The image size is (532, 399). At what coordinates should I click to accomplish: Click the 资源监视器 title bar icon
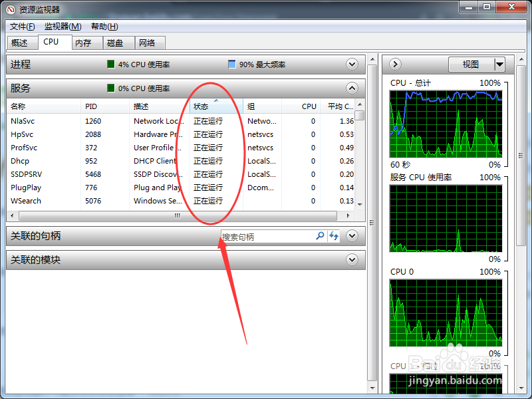click(11, 9)
